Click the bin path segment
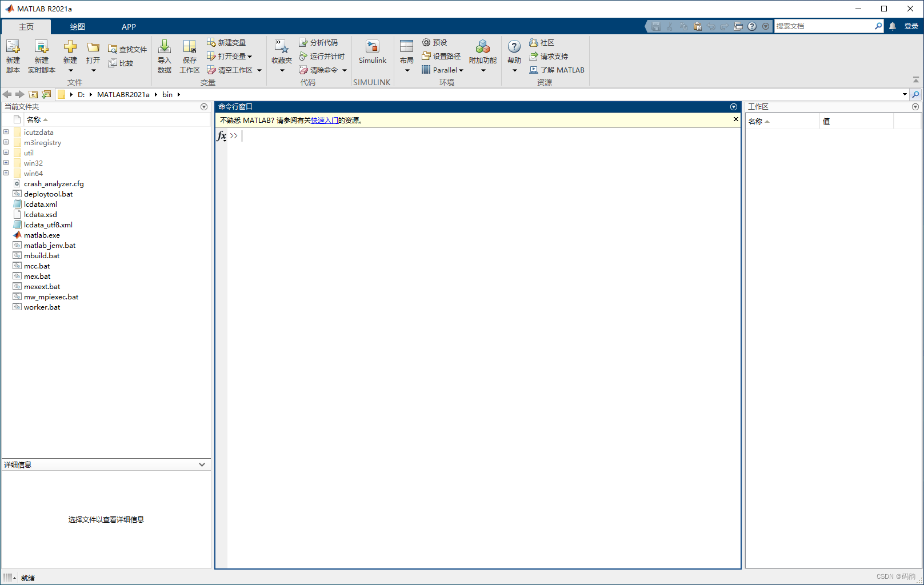Image resolution: width=924 pixels, height=585 pixels. click(x=167, y=94)
